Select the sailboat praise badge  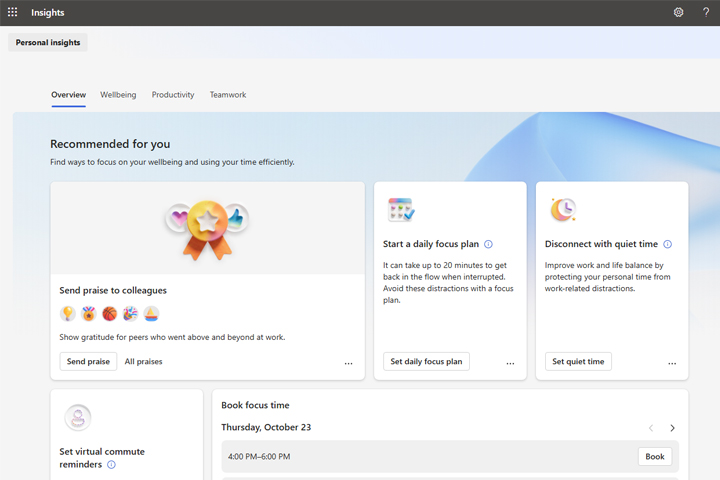(151, 314)
